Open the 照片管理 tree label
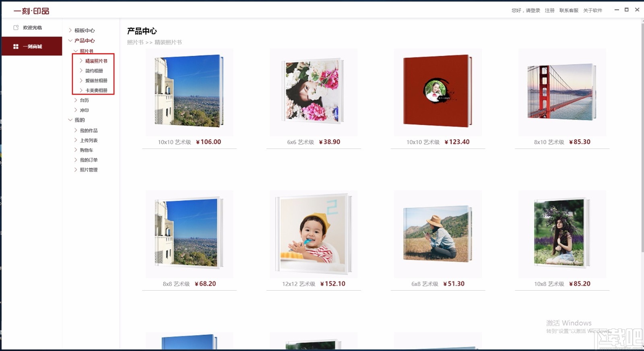 (89, 170)
